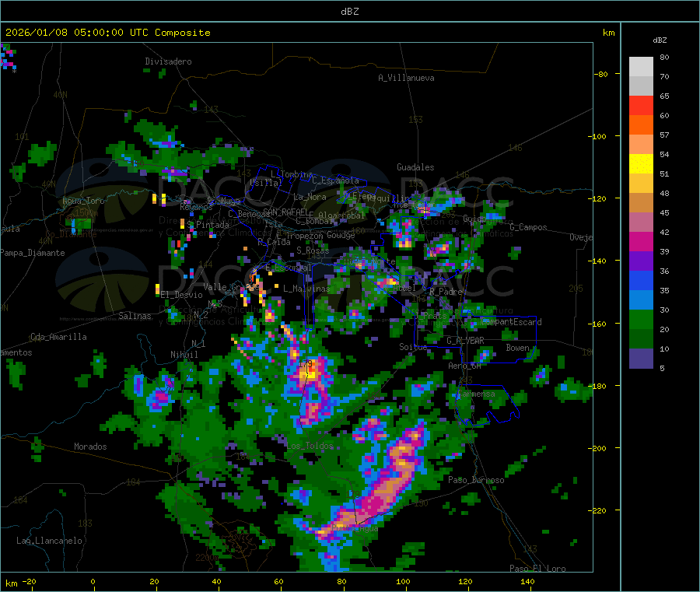Select the dark green 20 dBZ swatch
The width and height of the screenshot is (700, 592).
pyautogui.click(x=641, y=338)
